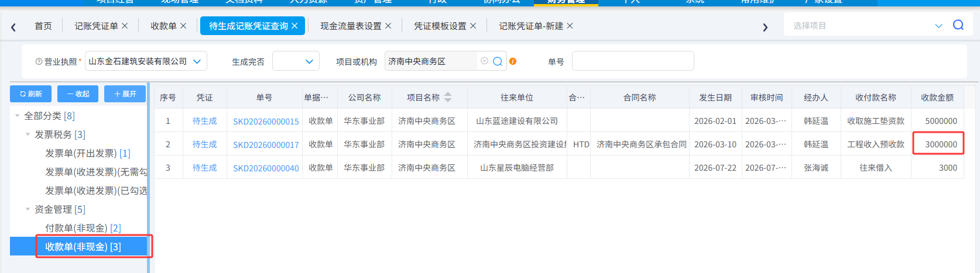Image resolution: width=980 pixels, height=273 pixels.
Task: Click 山东蓝途建设有限公司 cell
Action: (x=517, y=121)
